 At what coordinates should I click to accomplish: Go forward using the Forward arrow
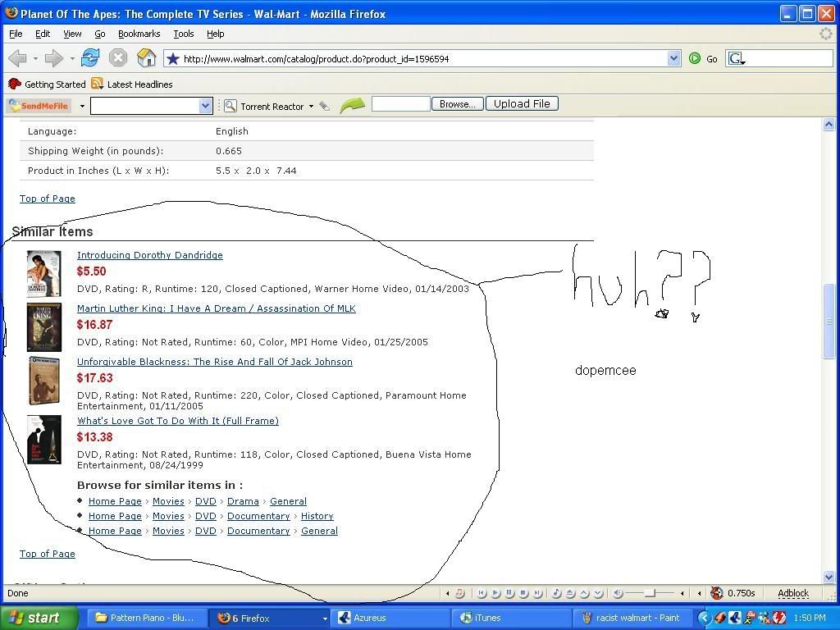coord(53,58)
